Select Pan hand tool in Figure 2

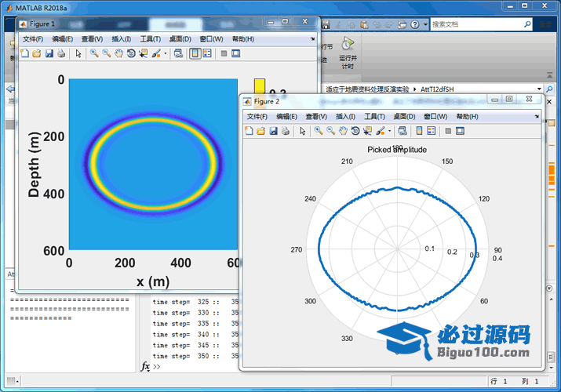[x=343, y=131]
